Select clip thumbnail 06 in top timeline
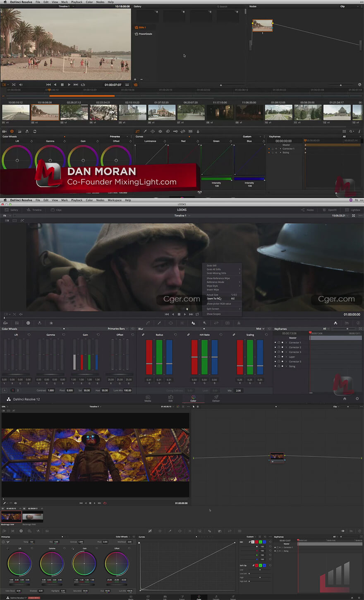Screen dimensions: 364x600 (x=162, y=112)
